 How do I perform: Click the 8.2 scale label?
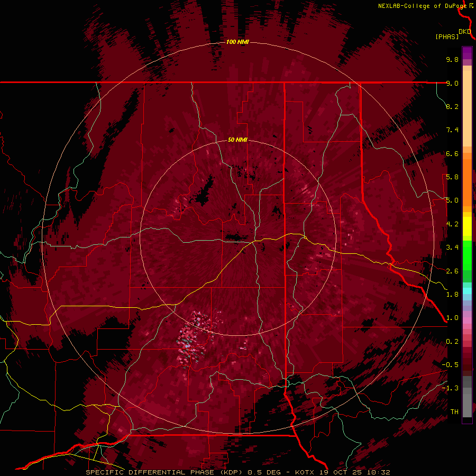[452, 106]
